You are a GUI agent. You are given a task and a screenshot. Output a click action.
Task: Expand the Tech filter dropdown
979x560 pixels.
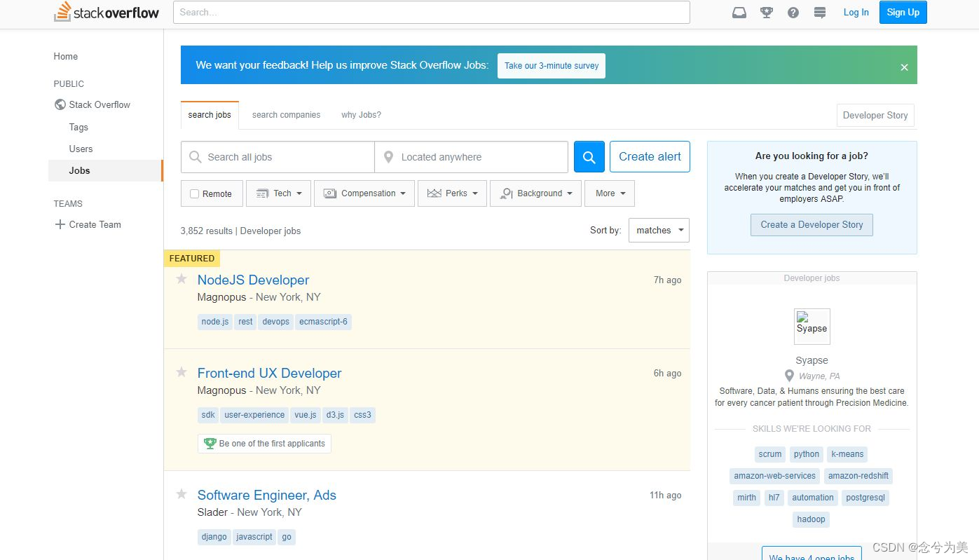[278, 193]
